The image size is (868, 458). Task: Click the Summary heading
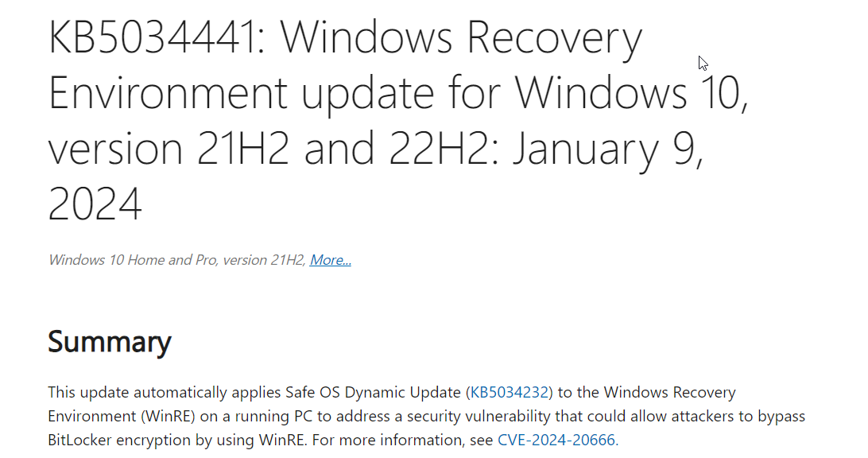click(110, 342)
